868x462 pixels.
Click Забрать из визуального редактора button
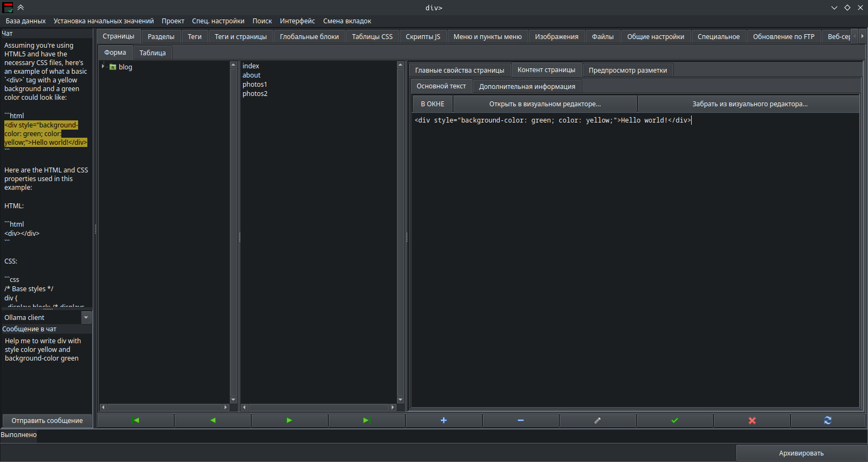[x=750, y=104]
